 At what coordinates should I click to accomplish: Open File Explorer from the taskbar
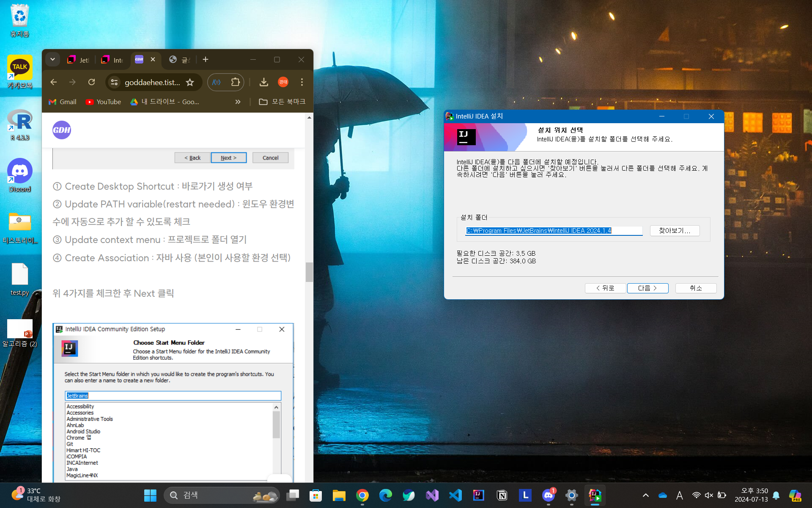click(x=339, y=495)
